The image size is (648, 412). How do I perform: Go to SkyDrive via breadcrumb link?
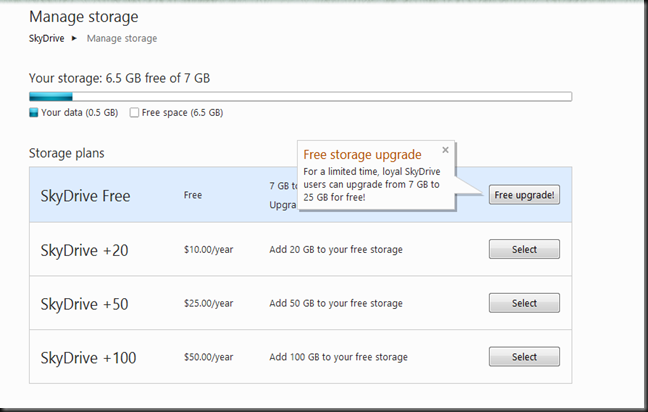pos(47,39)
